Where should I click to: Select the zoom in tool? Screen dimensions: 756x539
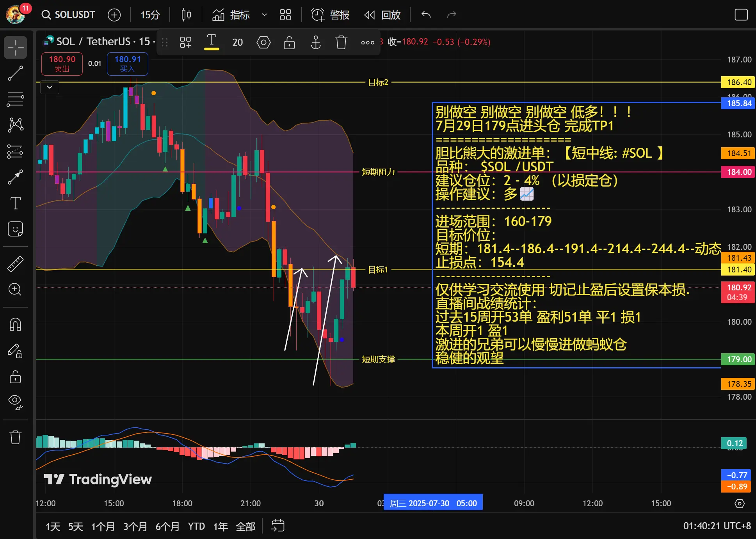pos(15,289)
